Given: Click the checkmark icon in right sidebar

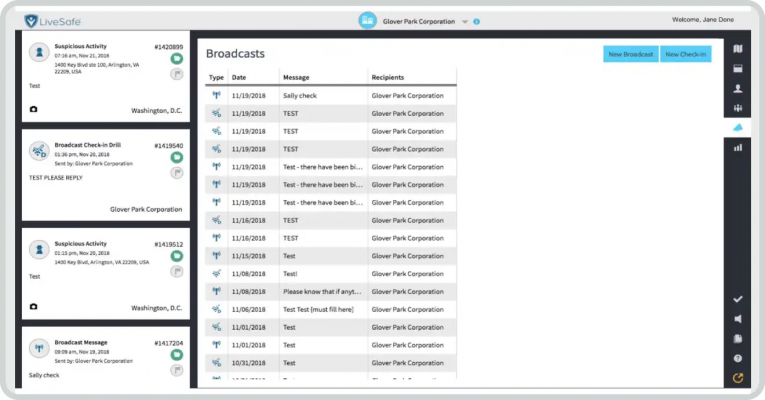Looking at the screenshot, I should click(738, 299).
